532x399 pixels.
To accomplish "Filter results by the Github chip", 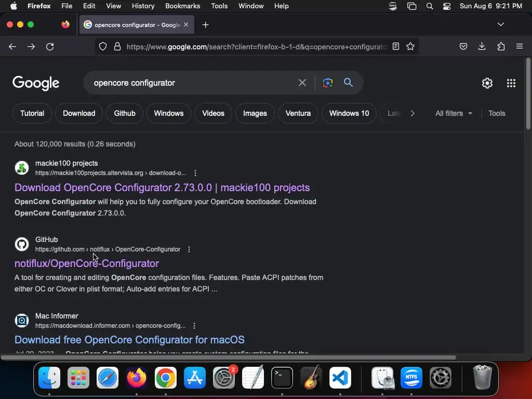I will tap(125, 113).
